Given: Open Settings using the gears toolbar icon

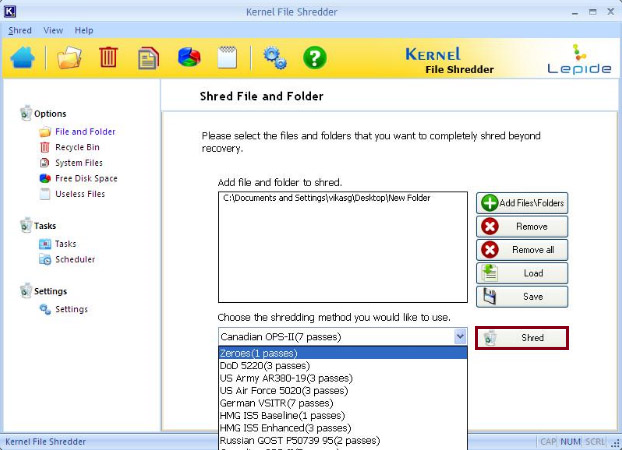Looking at the screenshot, I should click(275, 58).
